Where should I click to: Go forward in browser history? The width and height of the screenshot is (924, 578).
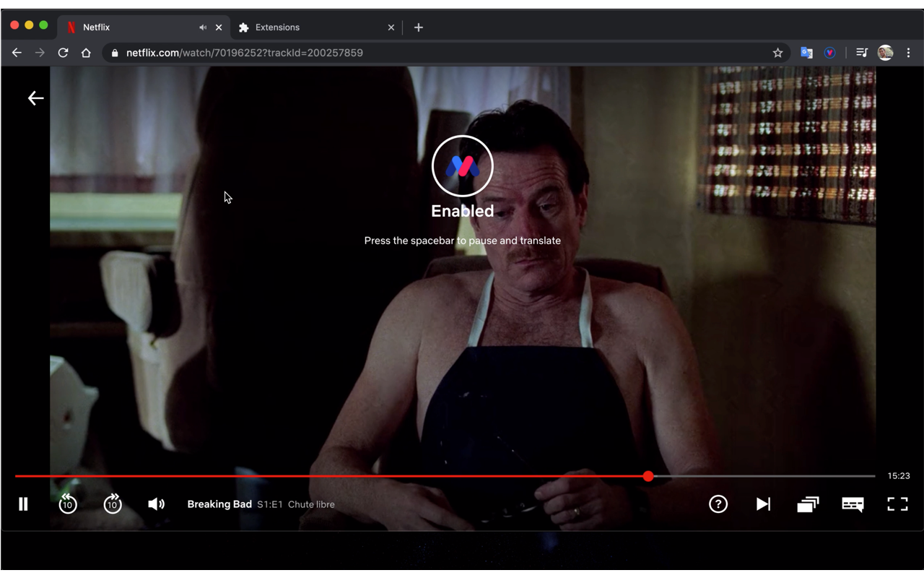(40, 53)
